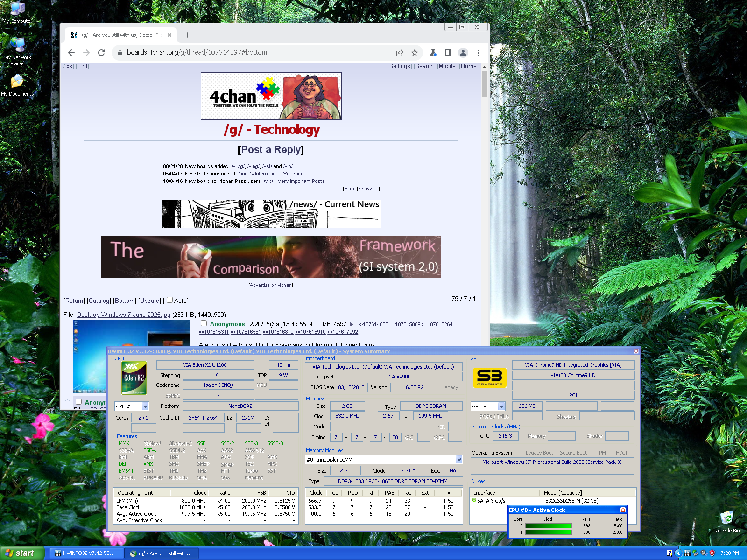747x560 pixels.
Task: Click the Search link on 4chan
Action: (425, 66)
